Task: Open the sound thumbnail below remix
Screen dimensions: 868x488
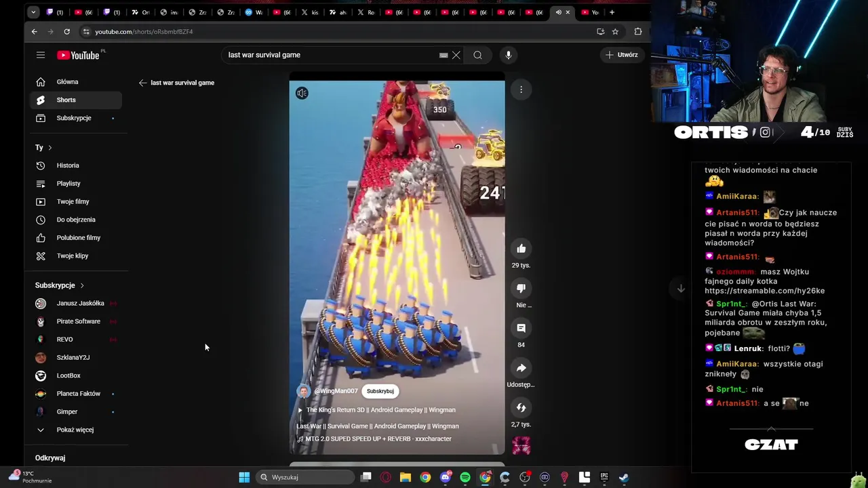Action: click(x=521, y=445)
